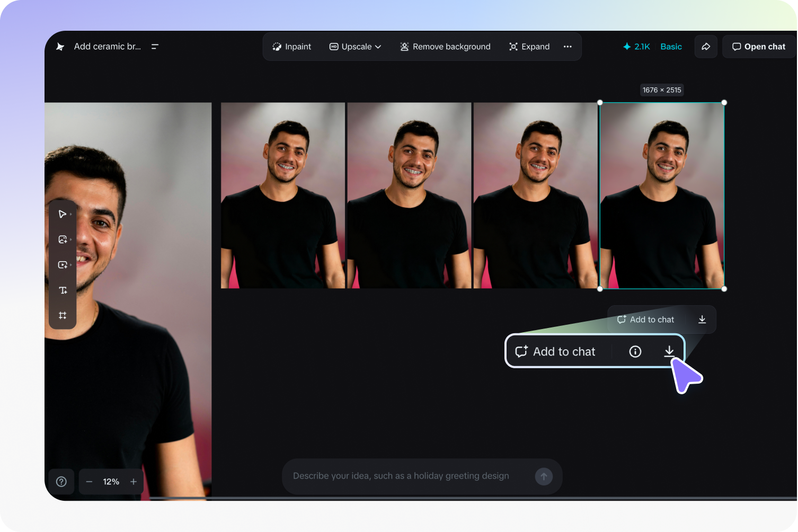Click the Remove background tool
The height and width of the screenshot is (532, 798).
[445, 47]
